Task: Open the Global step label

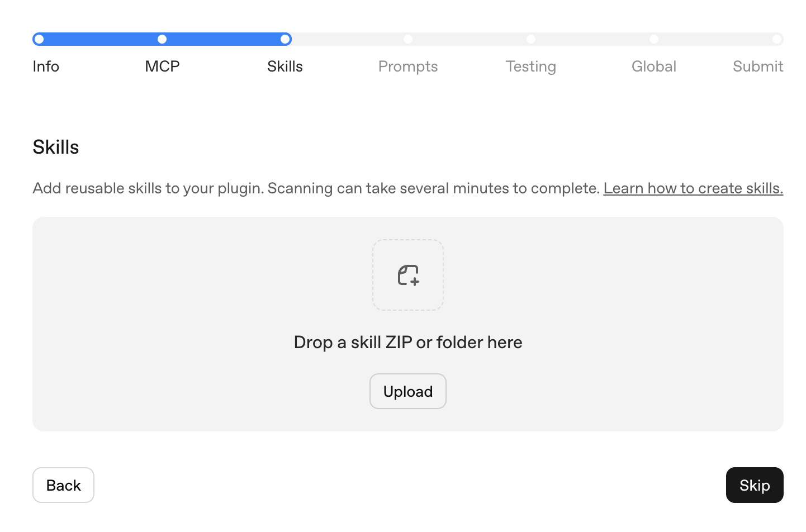Action: click(x=654, y=66)
